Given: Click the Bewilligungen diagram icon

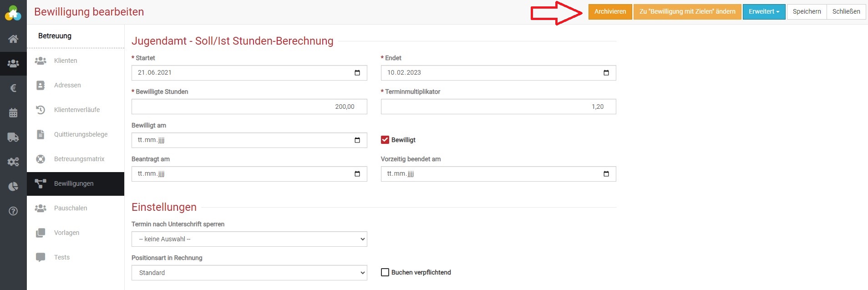Looking at the screenshot, I should click(x=41, y=183).
